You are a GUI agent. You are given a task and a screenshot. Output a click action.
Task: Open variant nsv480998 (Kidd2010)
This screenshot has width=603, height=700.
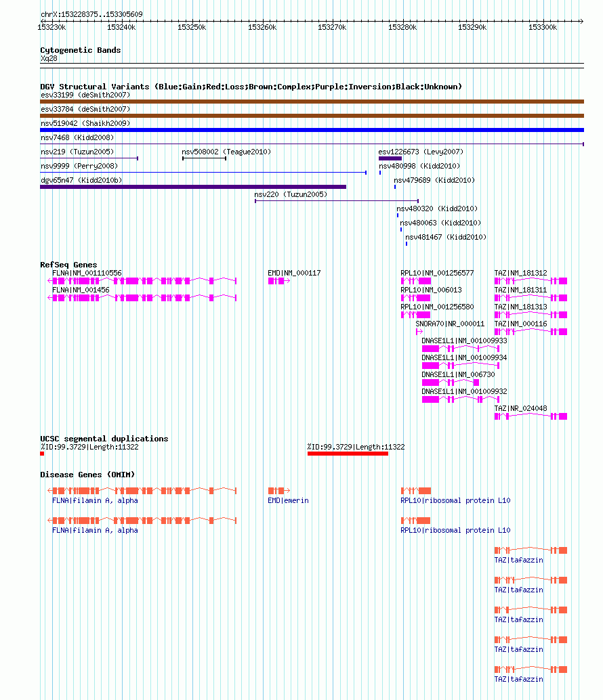(x=380, y=173)
